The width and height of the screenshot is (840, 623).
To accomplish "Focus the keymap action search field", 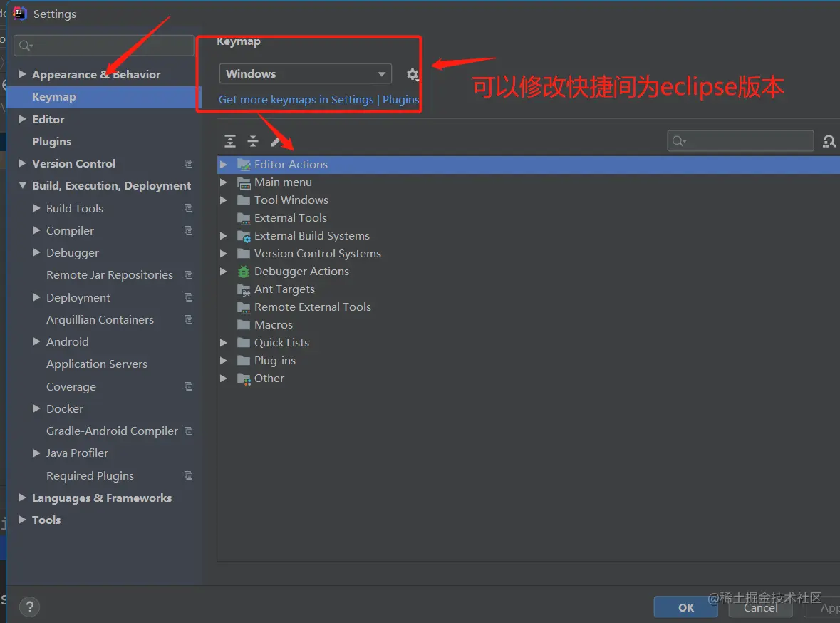I will tap(740, 141).
